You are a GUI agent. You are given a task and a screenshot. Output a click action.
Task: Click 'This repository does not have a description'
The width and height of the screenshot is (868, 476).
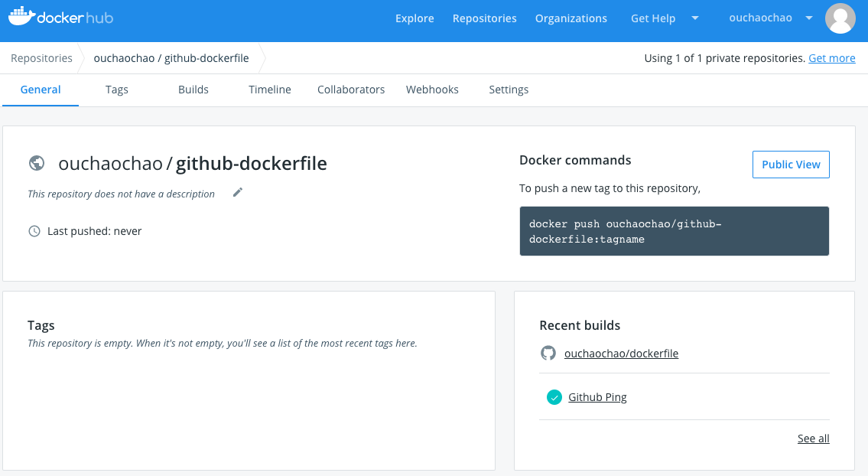[x=122, y=194]
